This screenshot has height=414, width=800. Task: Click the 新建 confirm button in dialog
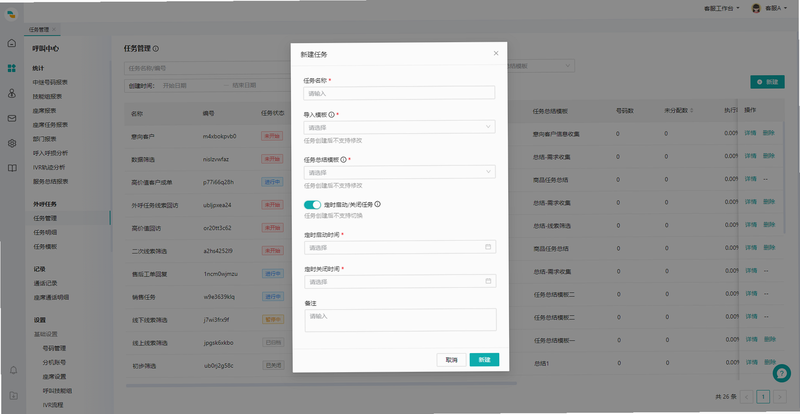[x=484, y=360]
